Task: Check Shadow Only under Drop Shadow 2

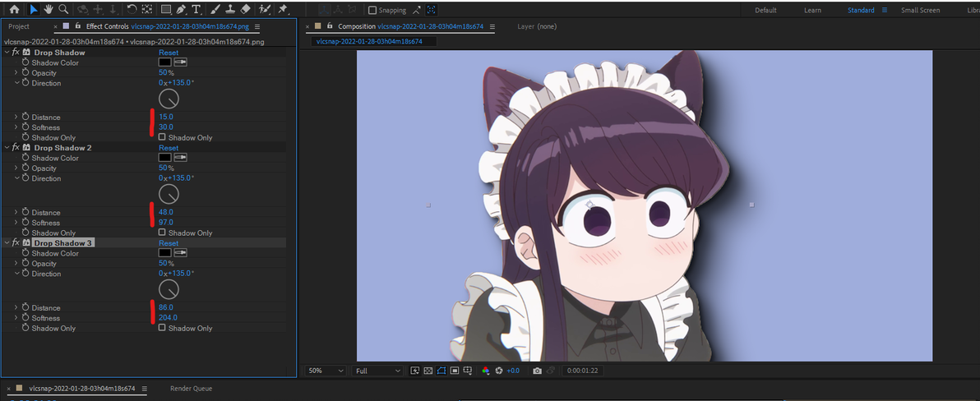Action: (x=162, y=233)
